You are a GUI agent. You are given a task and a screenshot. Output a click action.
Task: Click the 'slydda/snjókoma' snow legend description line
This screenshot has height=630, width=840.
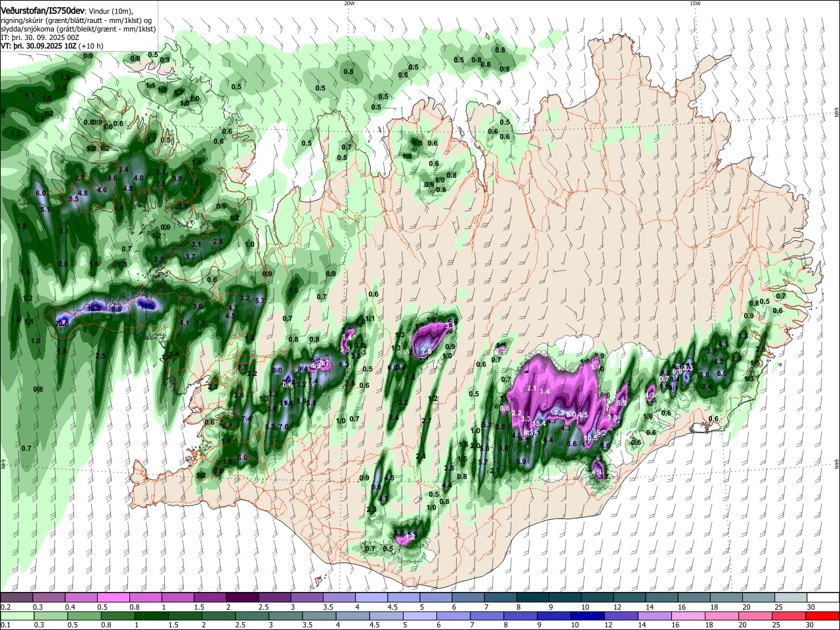tap(78, 29)
